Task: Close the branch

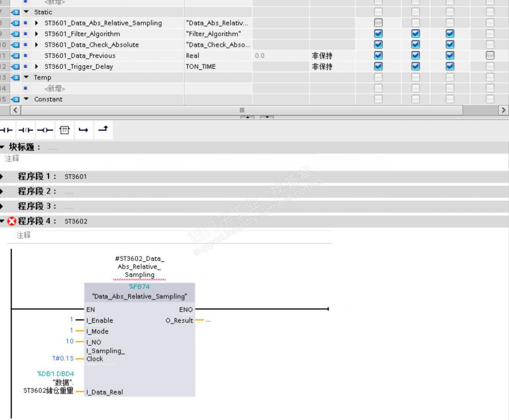Action: 103,129
